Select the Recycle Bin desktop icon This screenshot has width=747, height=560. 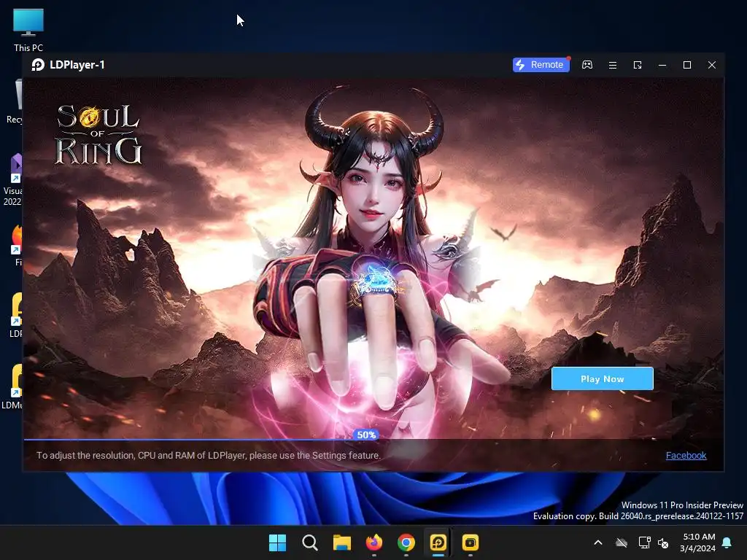[x=15, y=101]
